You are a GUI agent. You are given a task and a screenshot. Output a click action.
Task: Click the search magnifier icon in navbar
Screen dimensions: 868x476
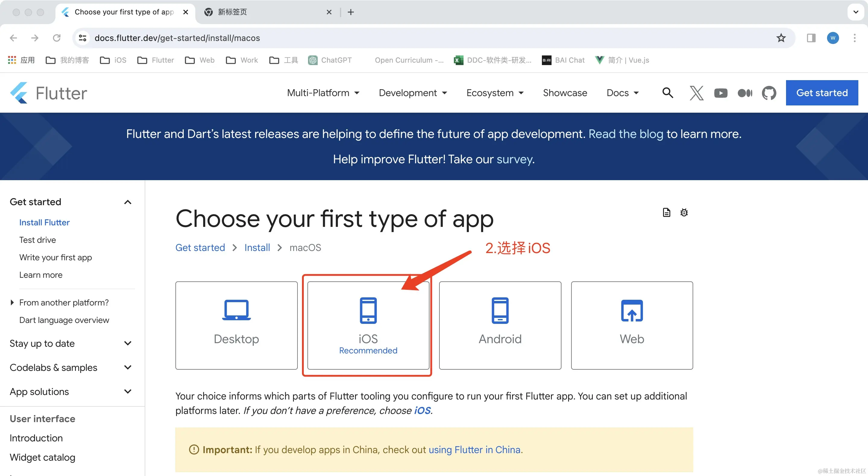[x=668, y=93]
